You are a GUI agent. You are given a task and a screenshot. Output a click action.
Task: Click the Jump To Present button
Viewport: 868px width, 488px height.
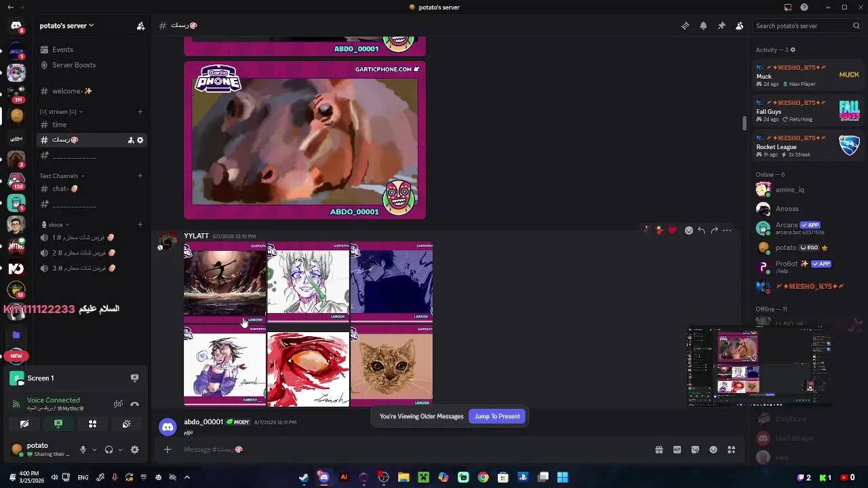pos(497,416)
